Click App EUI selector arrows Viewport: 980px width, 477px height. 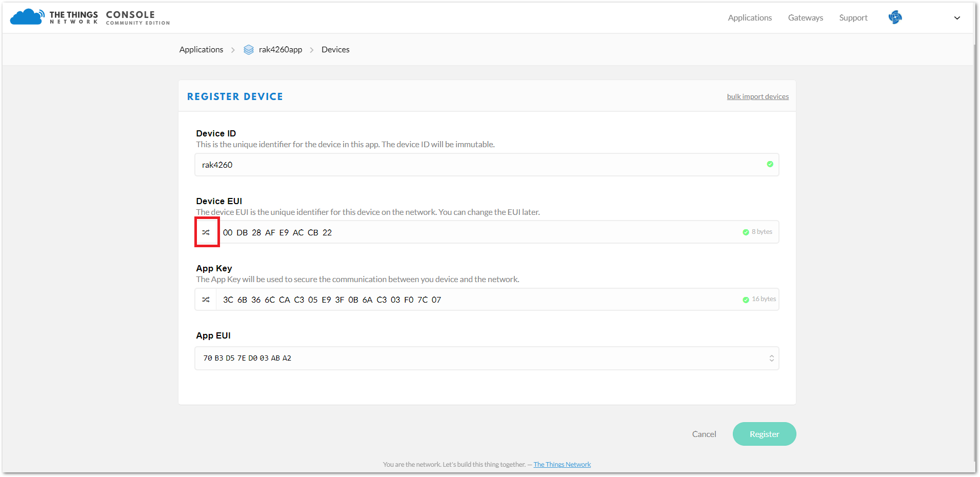coord(771,358)
